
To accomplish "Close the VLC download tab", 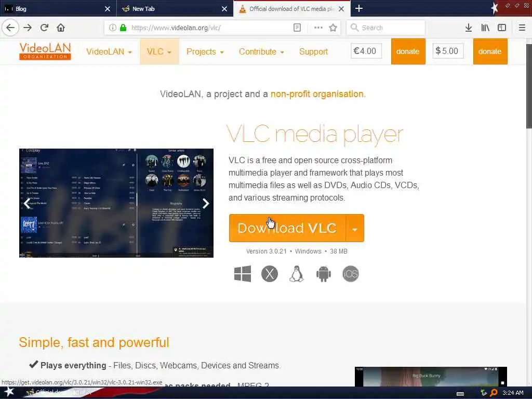I will tap(341, 9).
